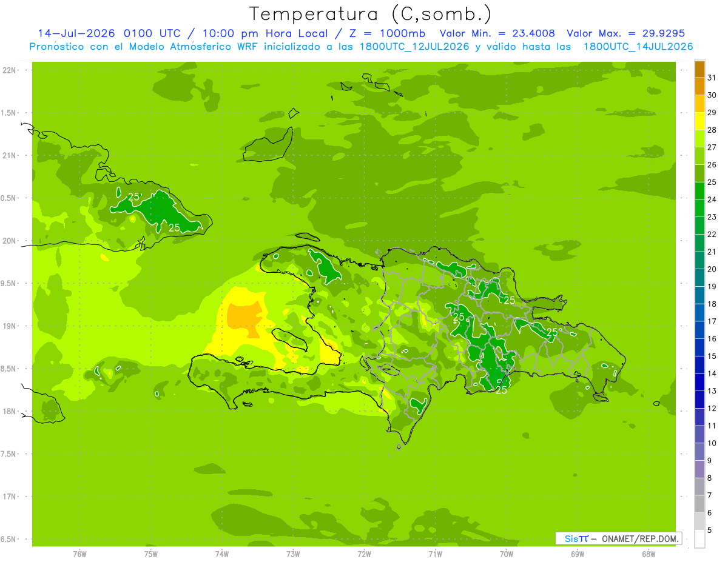Click the '70W' longitude axis label

click(507, 554)
